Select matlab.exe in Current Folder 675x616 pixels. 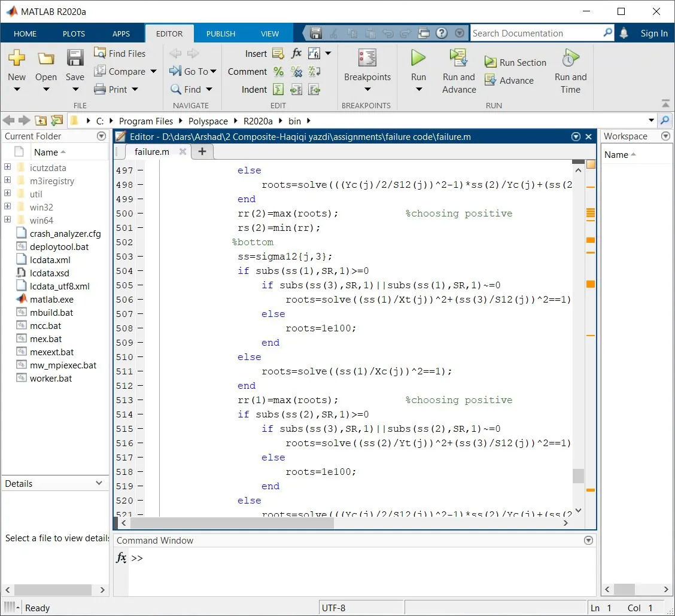click(51, 299)
